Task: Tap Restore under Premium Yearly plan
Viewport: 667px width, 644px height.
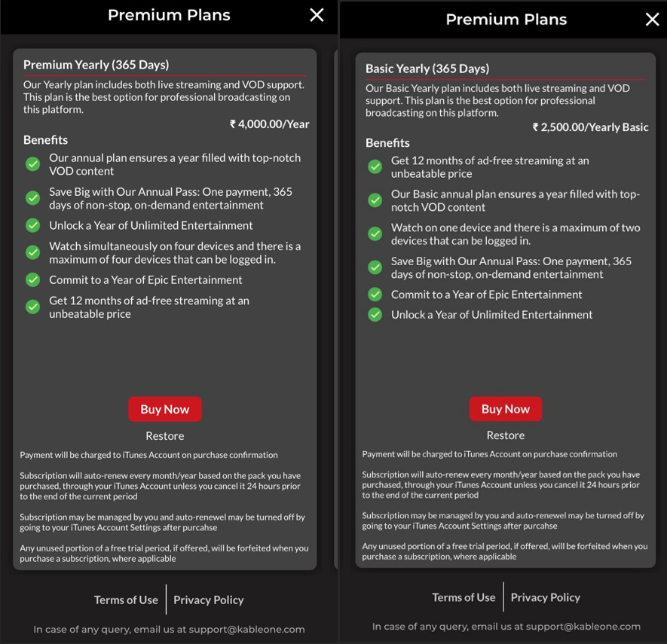Action: (165, 436)
